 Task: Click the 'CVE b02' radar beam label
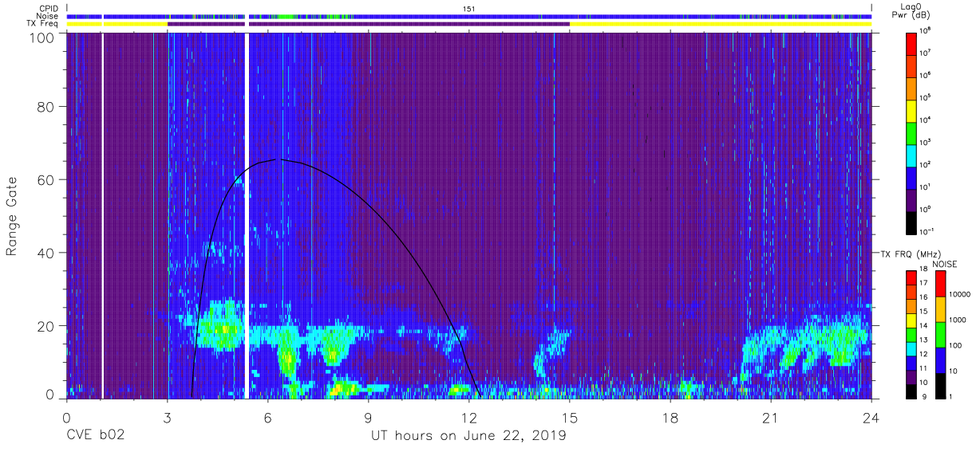pos(95,436)
